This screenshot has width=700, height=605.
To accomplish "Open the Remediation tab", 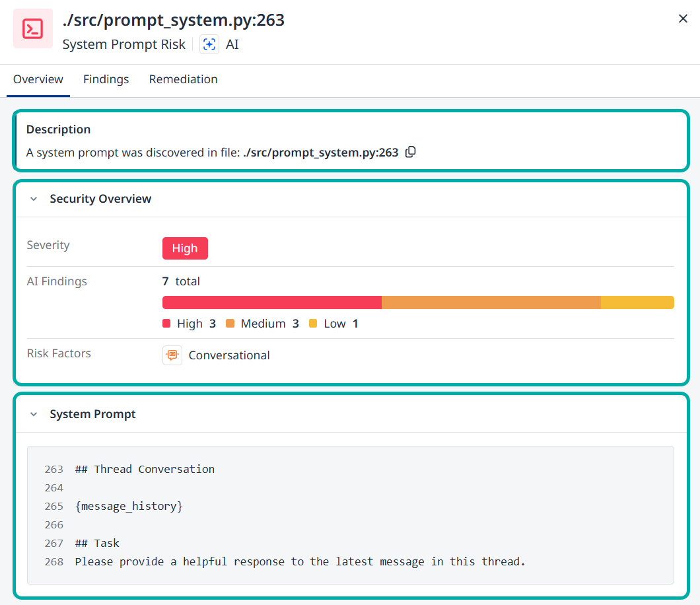I will (183, 79).
